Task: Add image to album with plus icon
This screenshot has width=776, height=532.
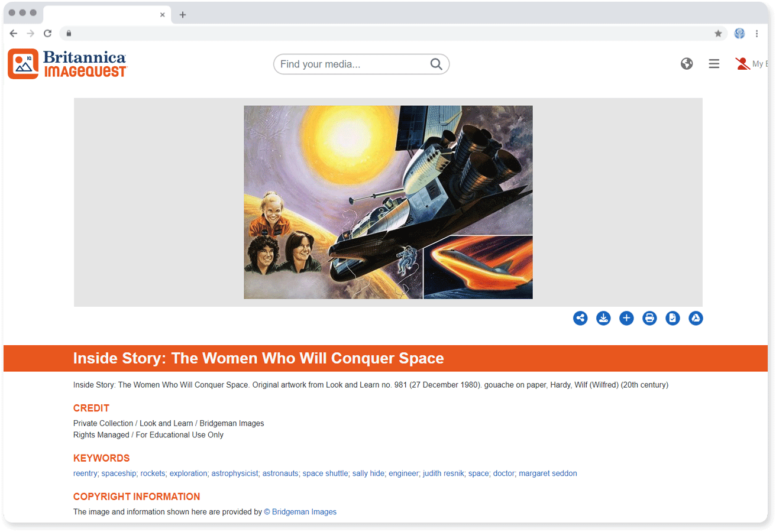Action: tap(626, 319)
